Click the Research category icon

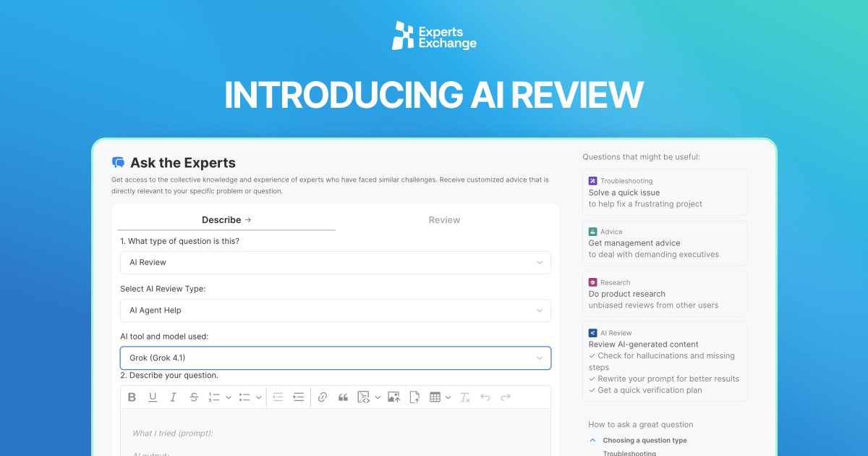click(593, 282)
